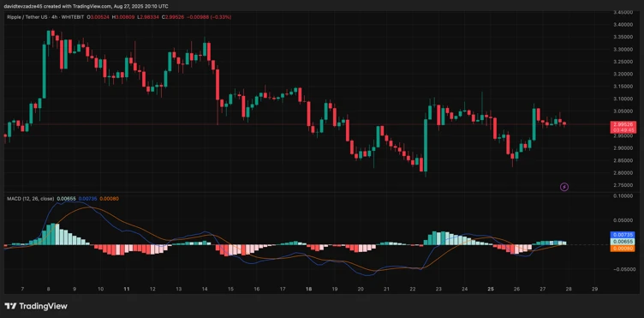The width and height of the screenshot is (644, 318).
Task: Click blue 0.00735 tag on MACD scale
Action: [623, 234]
